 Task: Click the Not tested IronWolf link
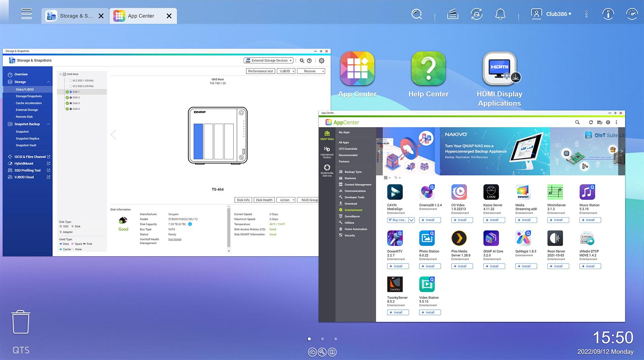(175, 239)
